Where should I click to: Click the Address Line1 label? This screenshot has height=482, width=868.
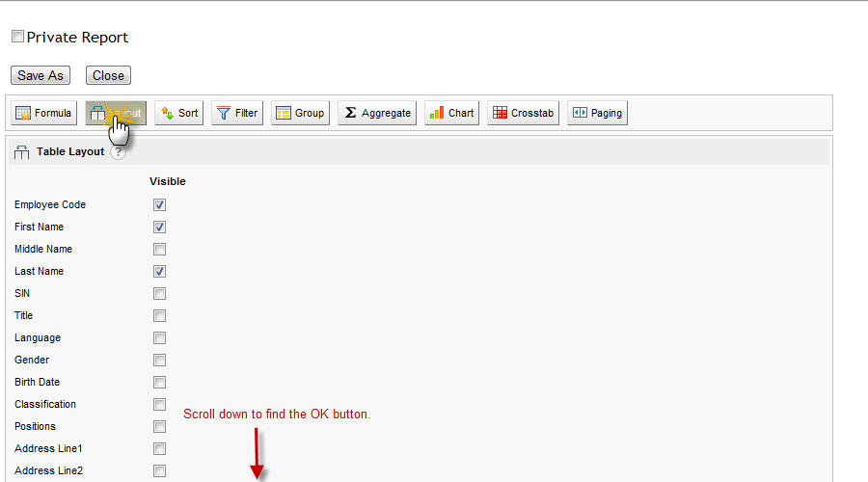pyautogui.click(x=48, y=448)
